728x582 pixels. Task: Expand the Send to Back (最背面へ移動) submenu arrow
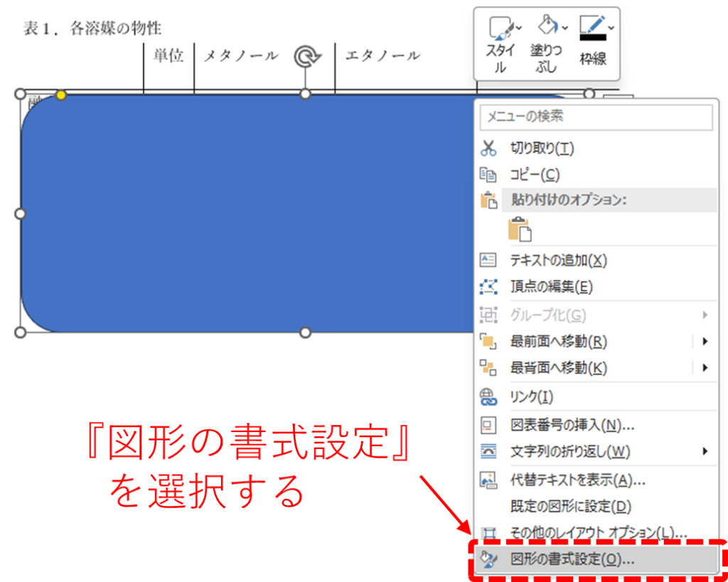coord(705,368)
